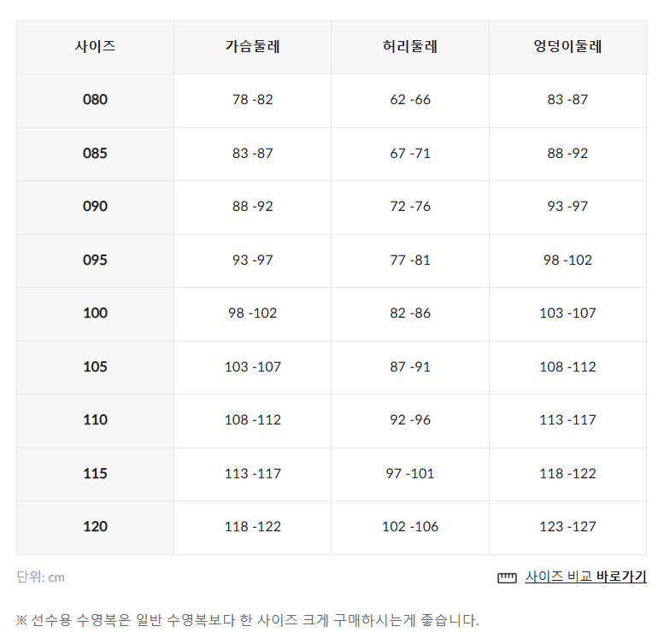Click the size 115 row label
Screen dimensions: 658x644
95,474
